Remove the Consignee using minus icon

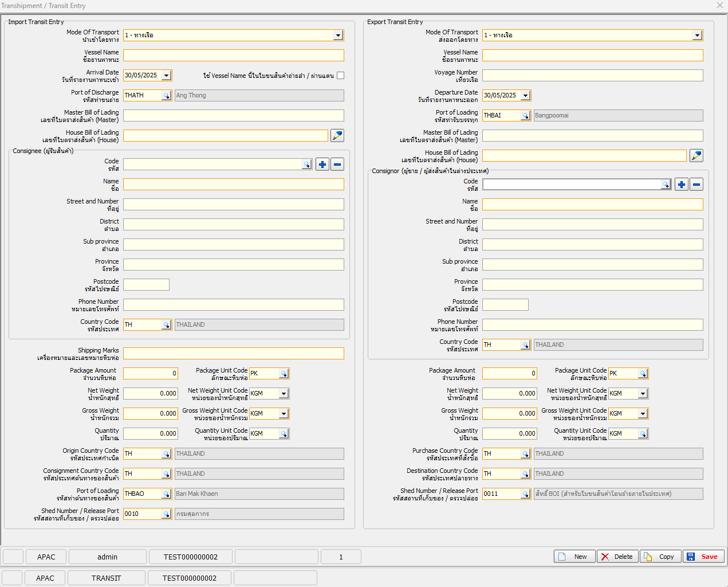337,165
